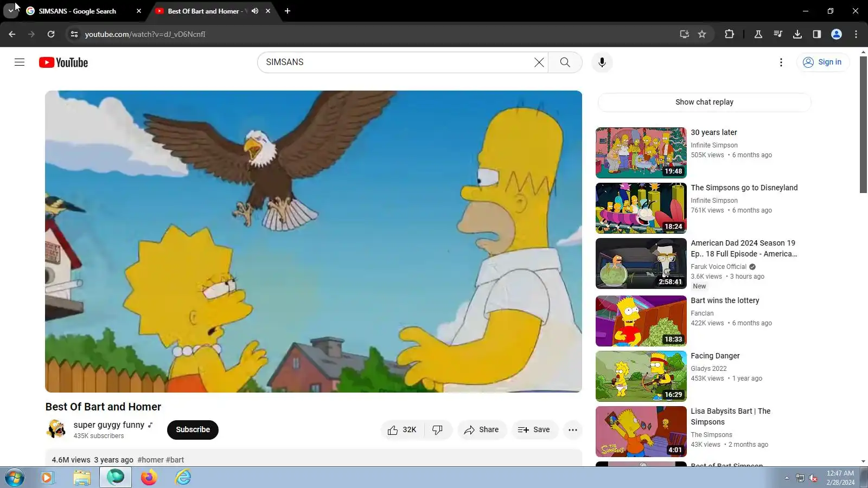The height and width of the screenshot is (488, 868).
Task: Open the network tray icon
Action: pos(800,478)
